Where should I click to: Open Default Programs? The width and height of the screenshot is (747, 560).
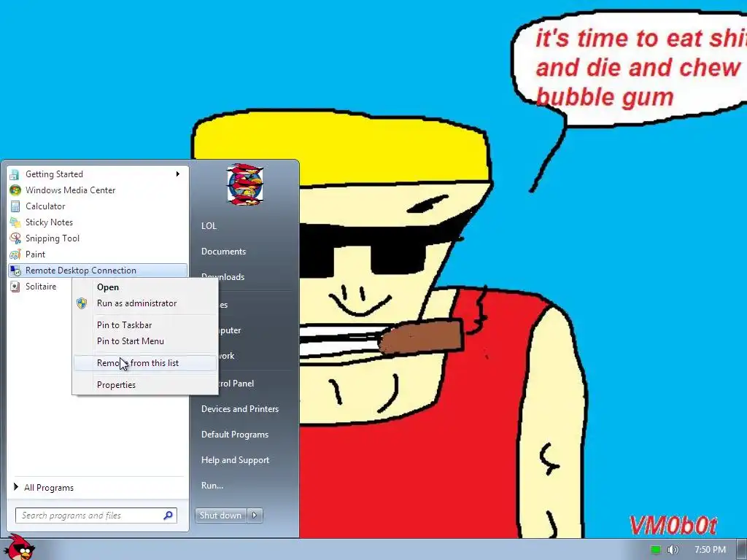pos(235,435)
